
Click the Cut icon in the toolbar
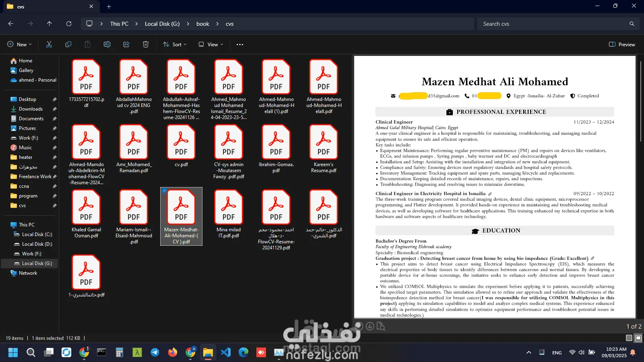(49, 44)
